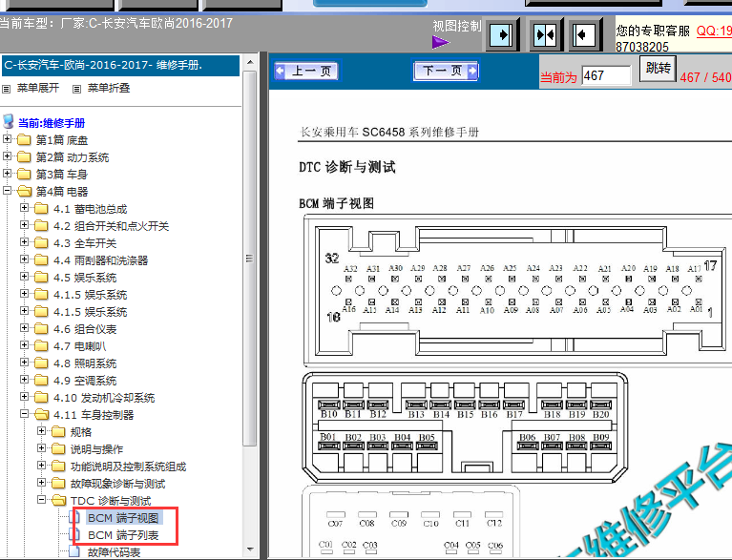Expand the 功能说明及控制系统组成 subfolder
The image size is (732, 560).
click(x=42, y=465)
